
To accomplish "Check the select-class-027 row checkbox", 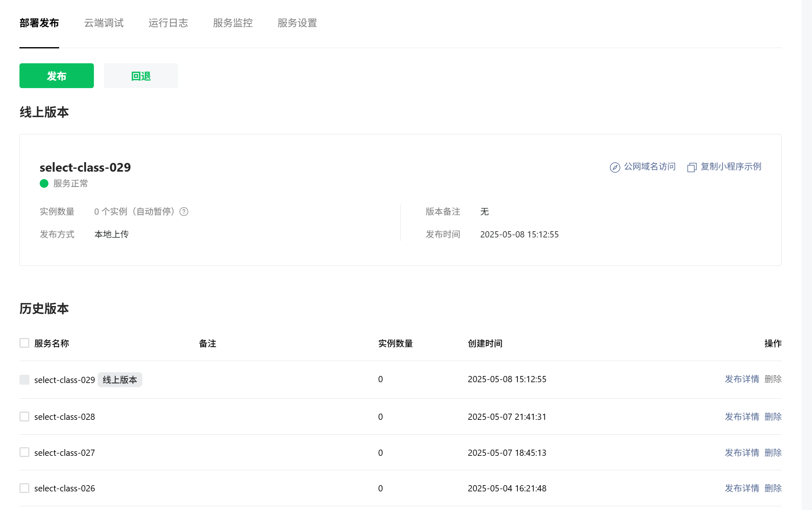I will click(24, 452).
